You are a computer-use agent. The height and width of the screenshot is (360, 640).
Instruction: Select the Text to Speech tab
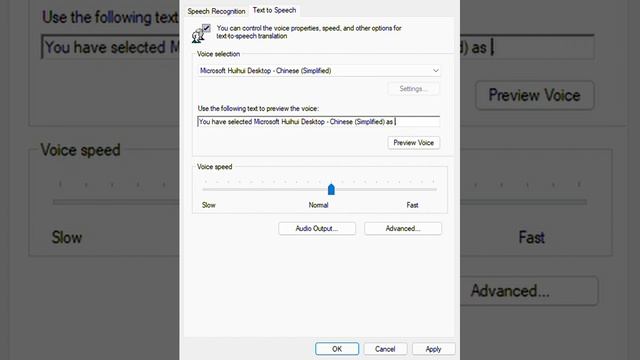pyautogui.click(x=274, y=10)
